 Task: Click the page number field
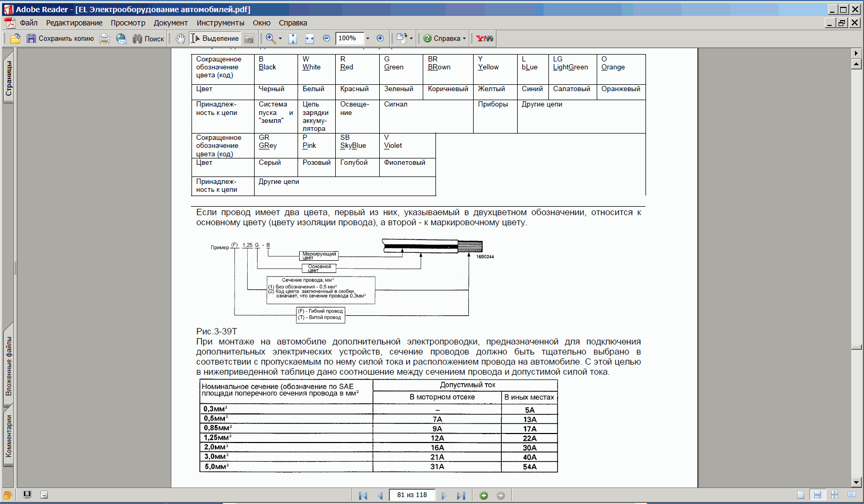coord(412,495)
